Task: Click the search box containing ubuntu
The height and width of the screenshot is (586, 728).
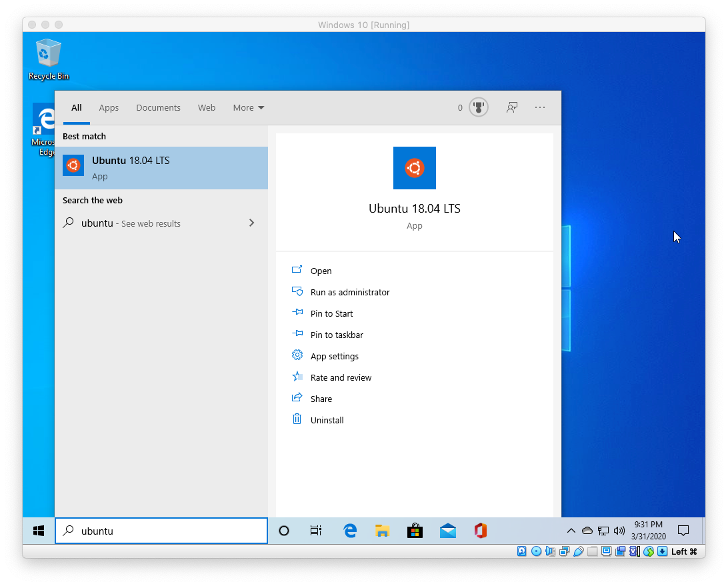Action: point(161,531)
